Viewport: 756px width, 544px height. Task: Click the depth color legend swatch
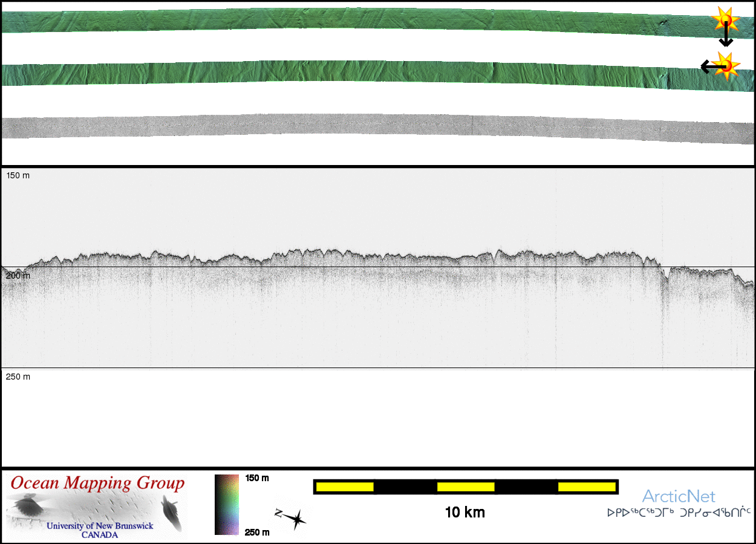click(x=227, y=505)
